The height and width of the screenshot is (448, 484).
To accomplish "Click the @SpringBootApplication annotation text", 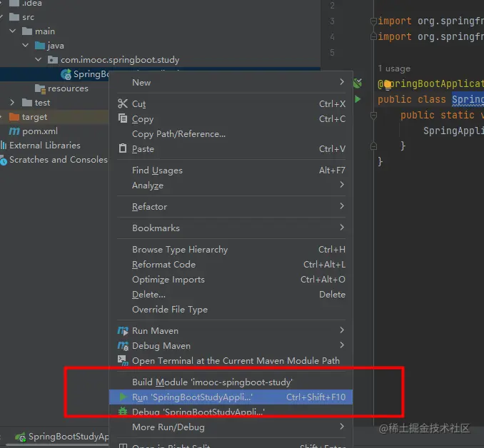I will [430, 83].
